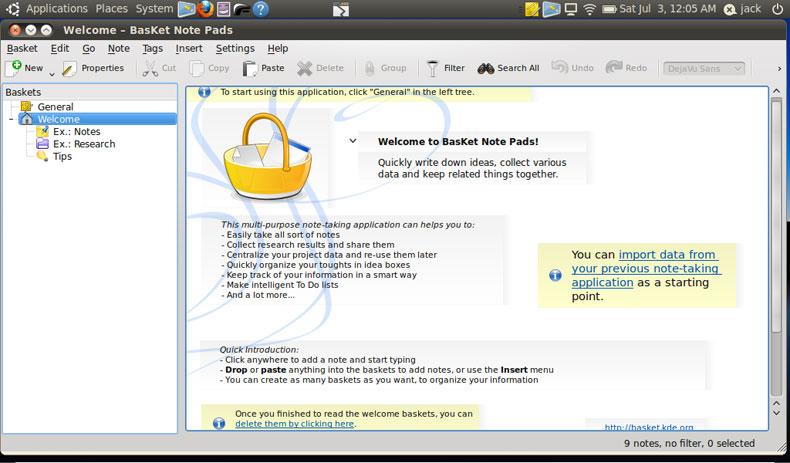Click the Make intelligent To Do lists line

click(280, 285)
